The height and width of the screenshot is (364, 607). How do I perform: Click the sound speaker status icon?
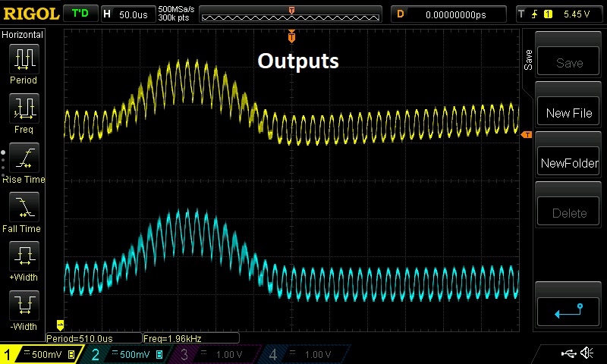click(x=587, y=353)
